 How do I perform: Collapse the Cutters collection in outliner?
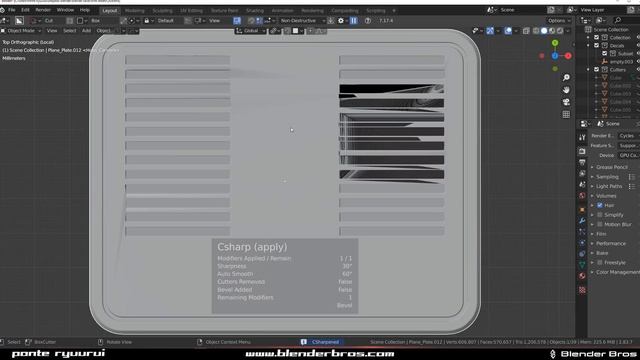[589, 70]
